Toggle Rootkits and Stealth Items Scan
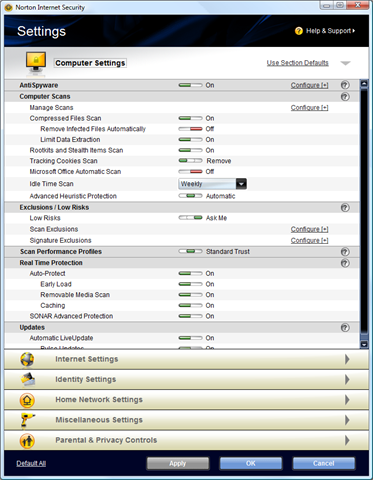Viewport: 373px width, 480px height. point(190,150)
